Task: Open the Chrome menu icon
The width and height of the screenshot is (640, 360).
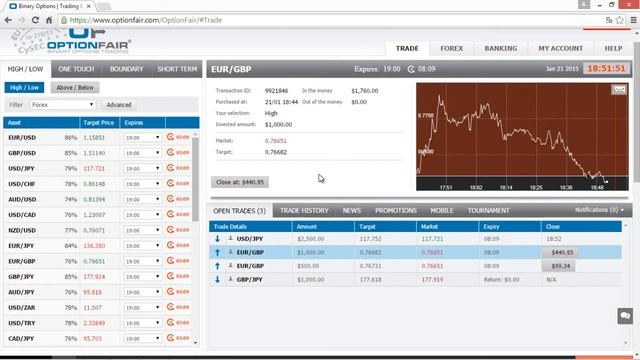Action: point(633,20)
